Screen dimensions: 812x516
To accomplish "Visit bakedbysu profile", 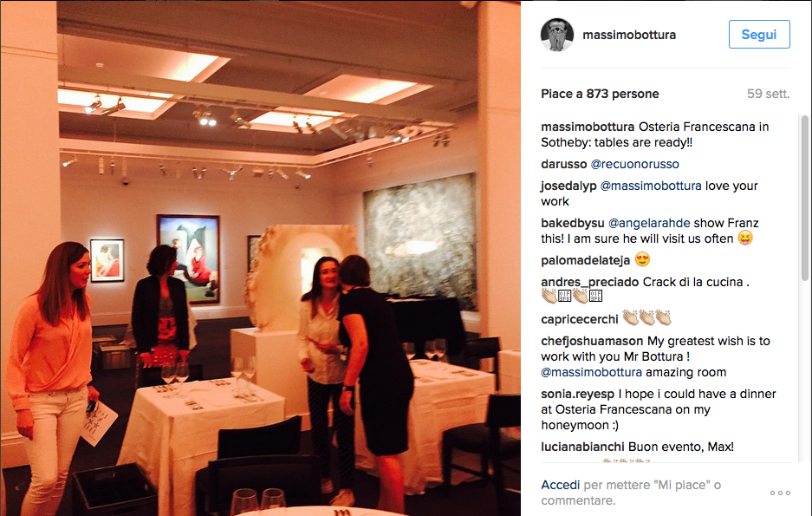I will click(x=573, y=223).
